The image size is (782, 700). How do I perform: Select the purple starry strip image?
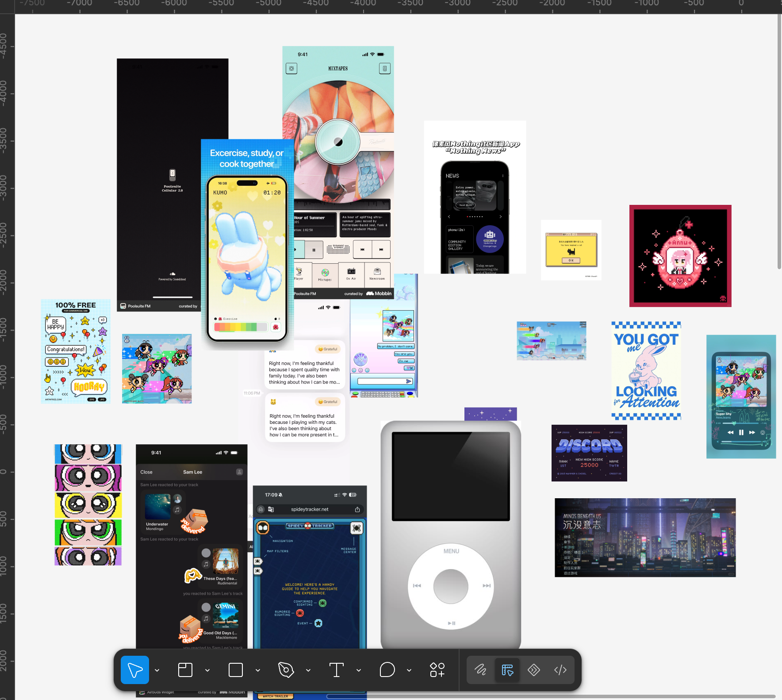(491, 414)
